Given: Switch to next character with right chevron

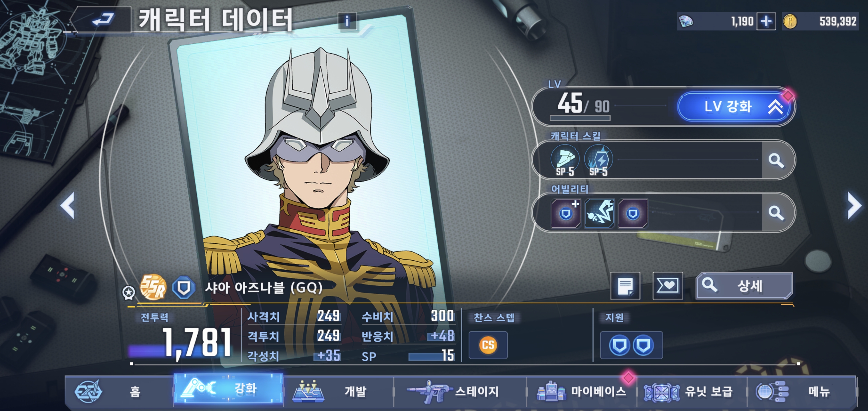Looking at the screenshot, I should [855, 205].
